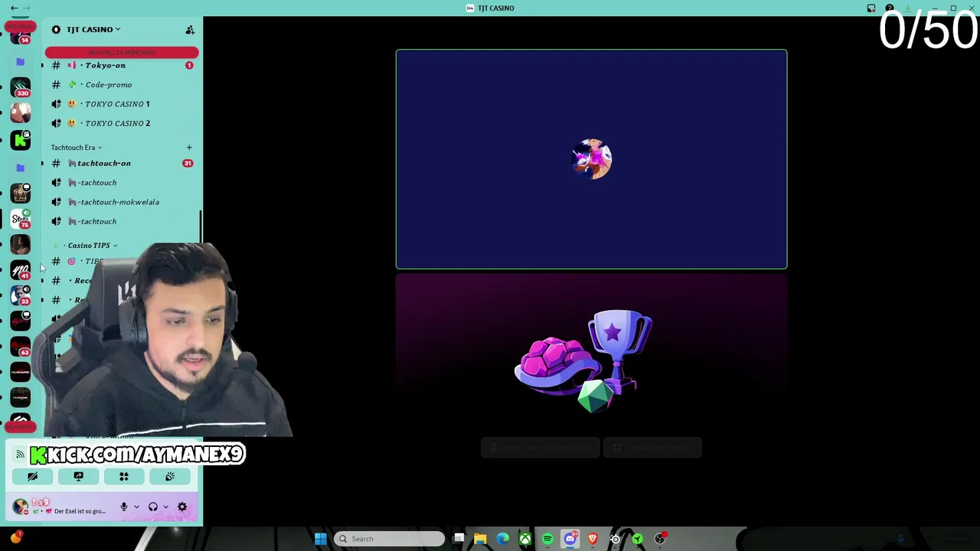This screenshot has height=551, width=980.
Task: Open the server icon with 41 badge
Action: pyautogui.click(x=21, y=270)
